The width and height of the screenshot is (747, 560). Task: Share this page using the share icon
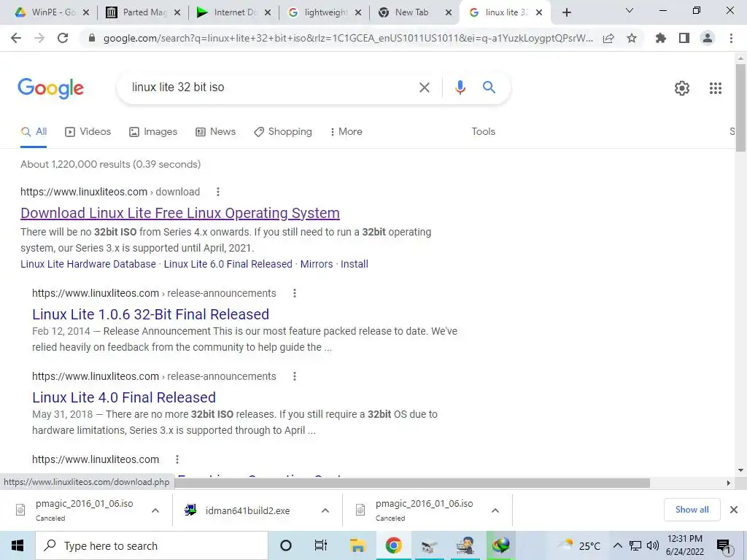click(x=608, y=38)
